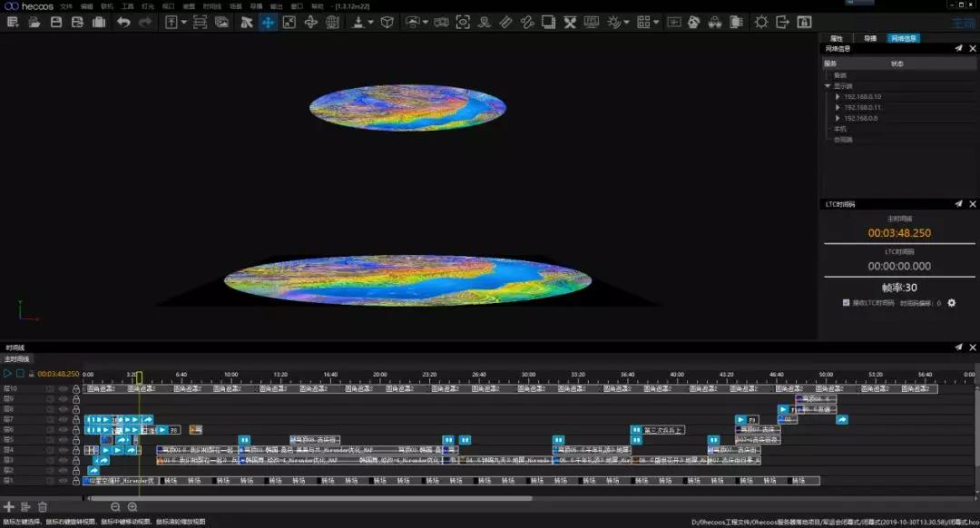Open first menu right of hecoos logo

pyautogui.click(x=66, y=6)
